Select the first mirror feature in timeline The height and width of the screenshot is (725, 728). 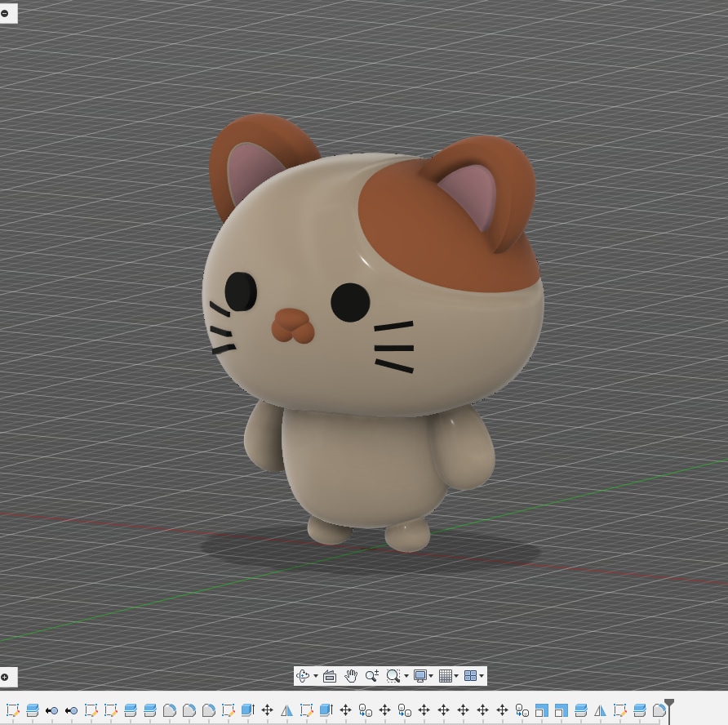point(287,710)
